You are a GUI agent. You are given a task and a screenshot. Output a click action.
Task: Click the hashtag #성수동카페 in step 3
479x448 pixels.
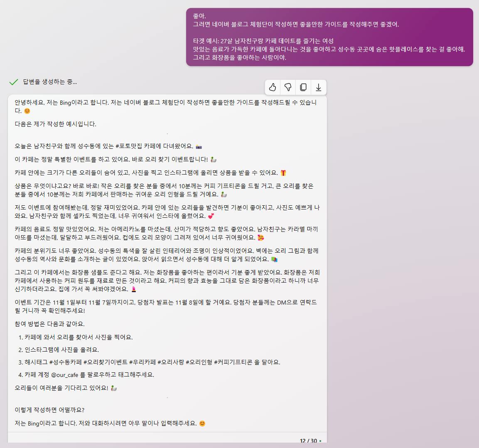pos(65,362)
